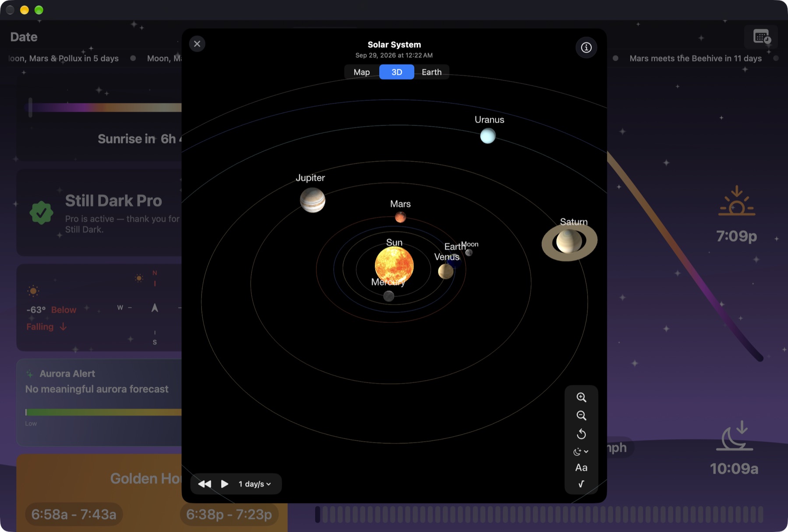Click the Venus planet sphere
Viewport: 788px width, 532px height.
[x=446, y=271]
